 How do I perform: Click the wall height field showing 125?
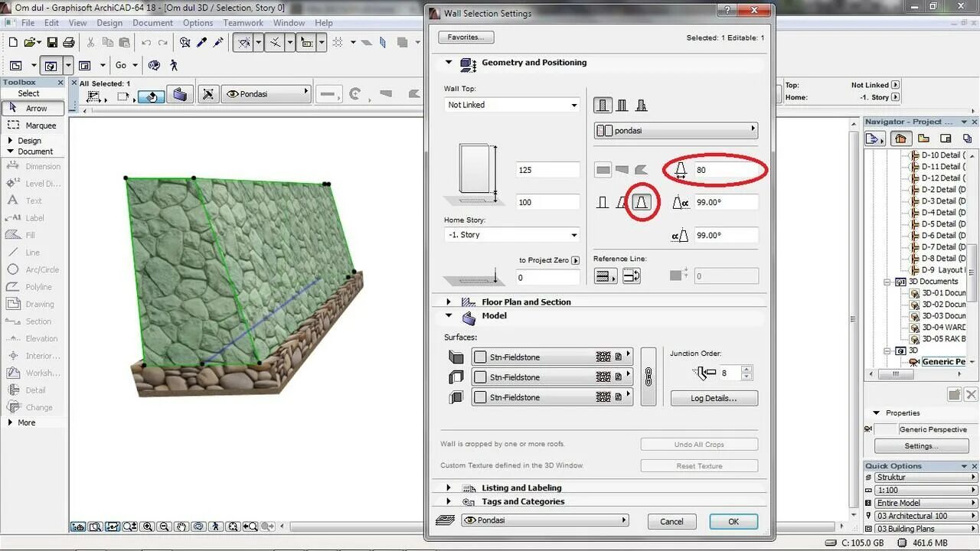tap(547, 170)
